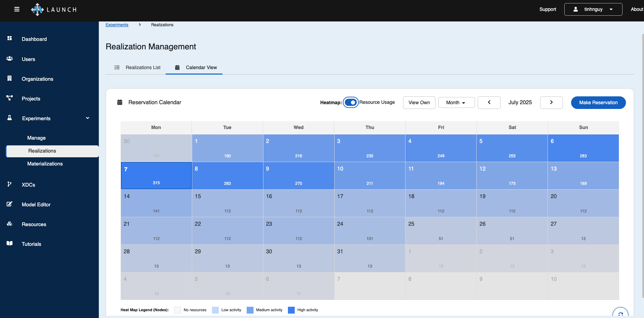Image resolution: width=644 pixels, height=318 pixels.
Task: Click the Make Reservation button
Action: coord(598,102)
